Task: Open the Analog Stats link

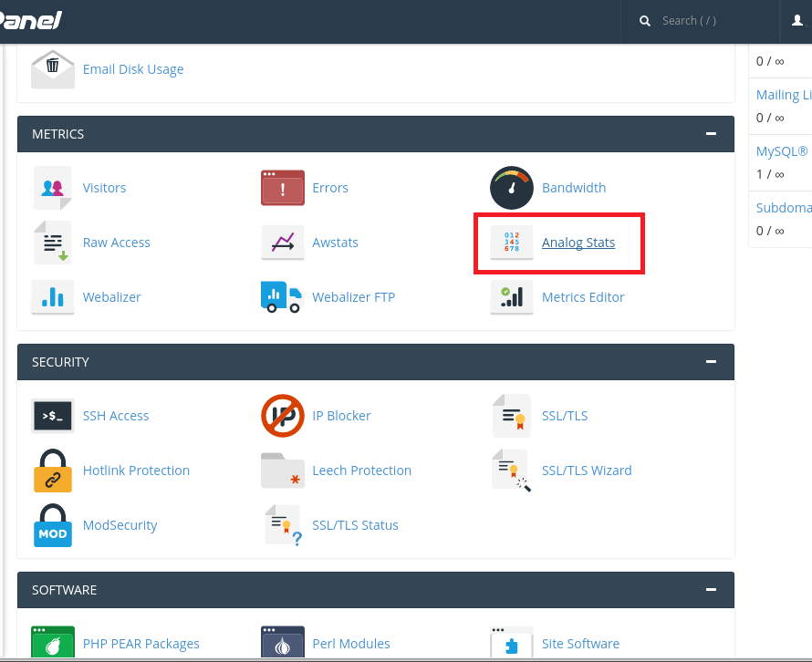Action: (x=578, y=243)
